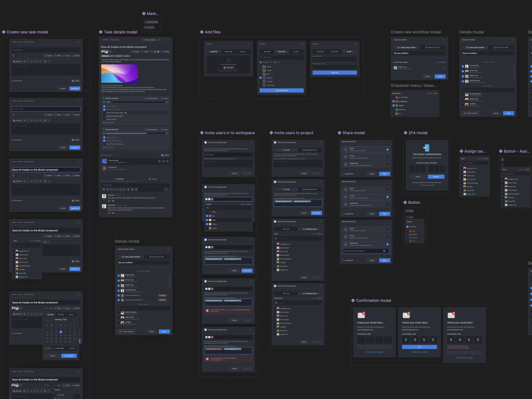Click the Public globe icon in the Public-selected Share modal
The height and width of the screenshot is (399, 532).
pos(345,149)
